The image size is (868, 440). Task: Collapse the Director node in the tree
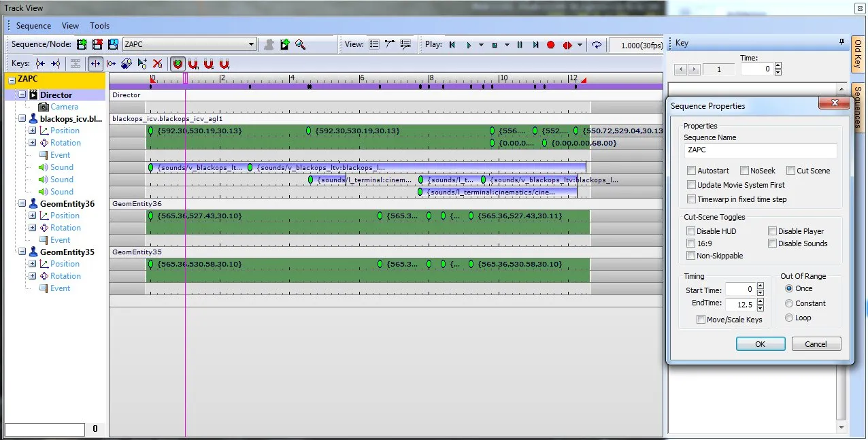click(x=22, y=95)
